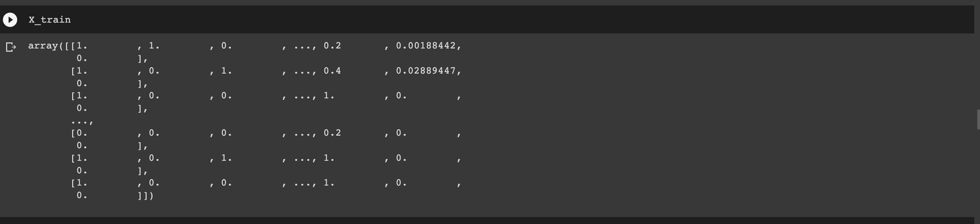Image resolution: width=980 pixels, height=224 pixels.
Task: Click the word array in the output
Action: point(43,46)
